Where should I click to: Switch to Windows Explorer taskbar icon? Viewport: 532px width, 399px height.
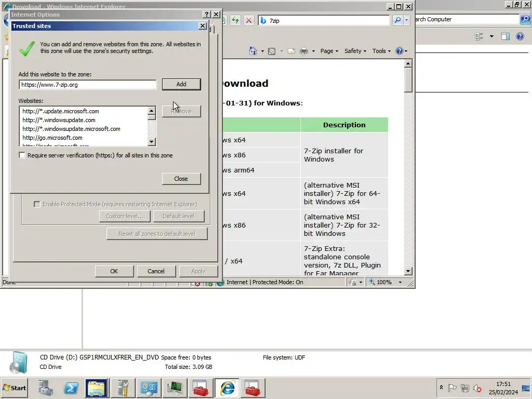point(96,388)
